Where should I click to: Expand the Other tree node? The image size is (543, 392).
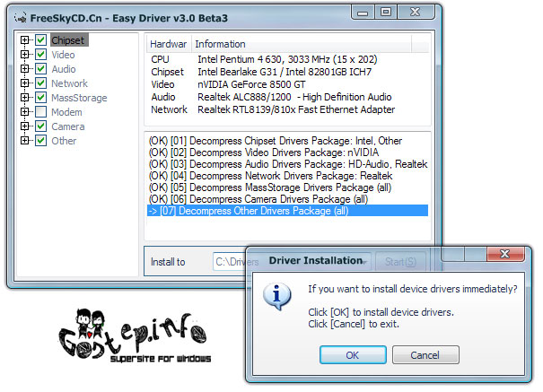pyautogui.click(x=24, y=141)
